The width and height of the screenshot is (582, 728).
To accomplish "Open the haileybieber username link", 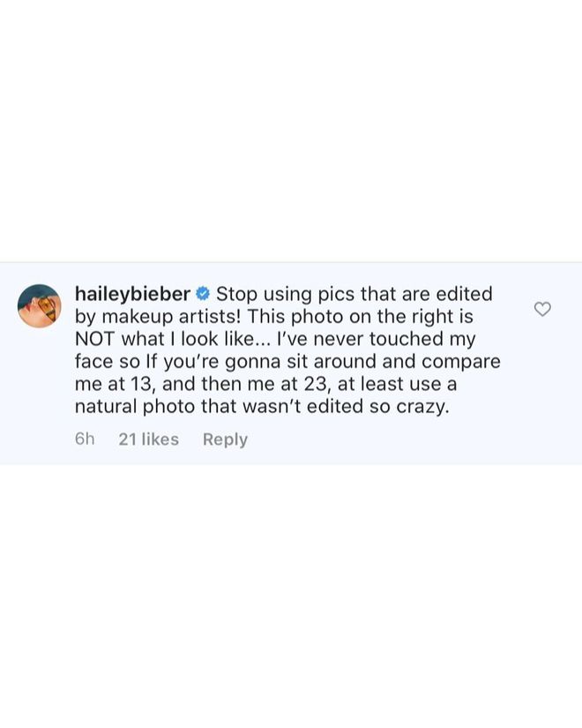I will click(132, 294).
